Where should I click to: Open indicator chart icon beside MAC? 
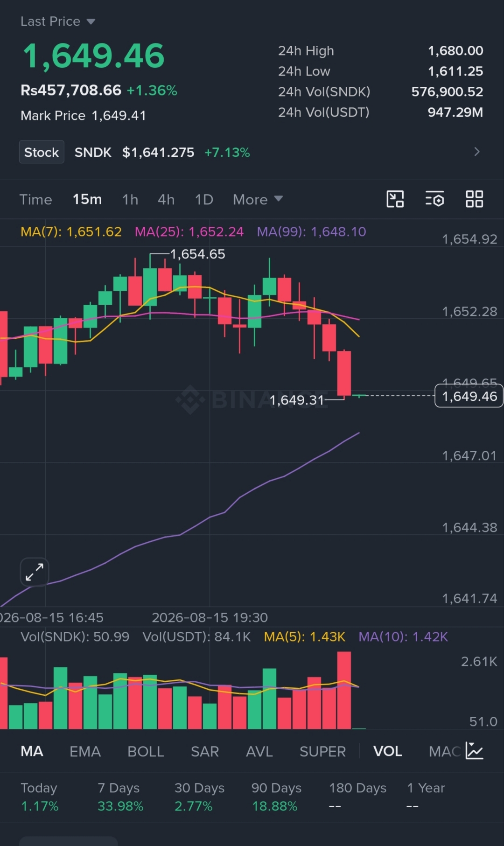pyautogui.click(x=474, y=751)
